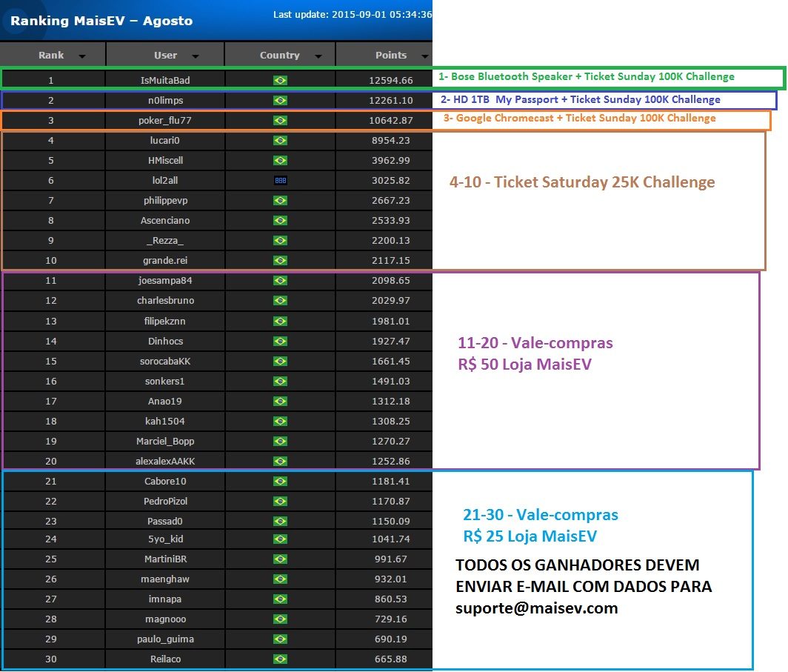Image resolution: width=788 pixels, height=672 pixels.
Task: Click the Brazil flag for Reilaco
Action: [280, 659]
